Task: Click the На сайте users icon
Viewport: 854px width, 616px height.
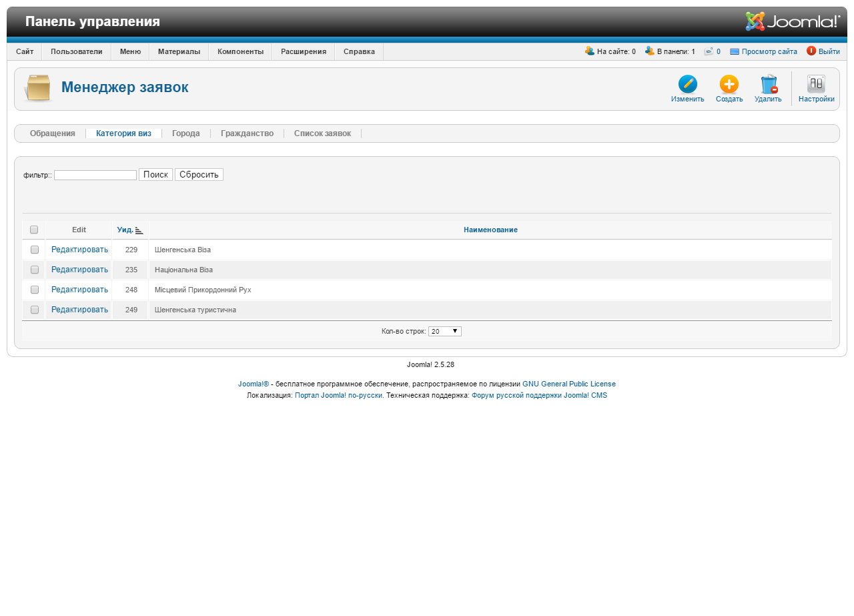Action: (590, 51)
